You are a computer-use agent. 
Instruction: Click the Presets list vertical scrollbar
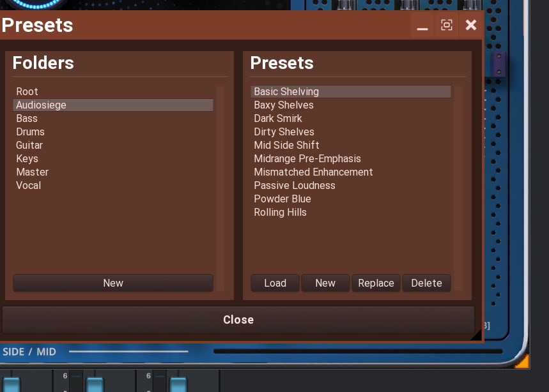(x=458, y=185)
